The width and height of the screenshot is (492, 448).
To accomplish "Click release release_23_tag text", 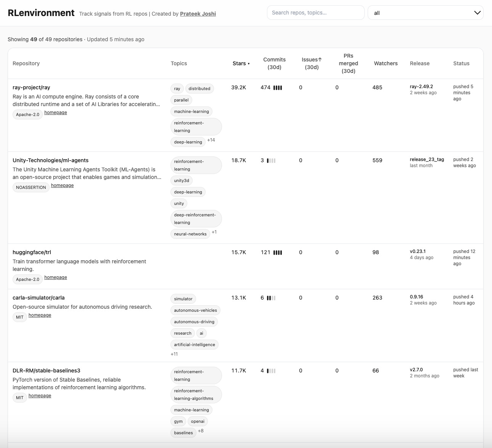I will (427, 160).
